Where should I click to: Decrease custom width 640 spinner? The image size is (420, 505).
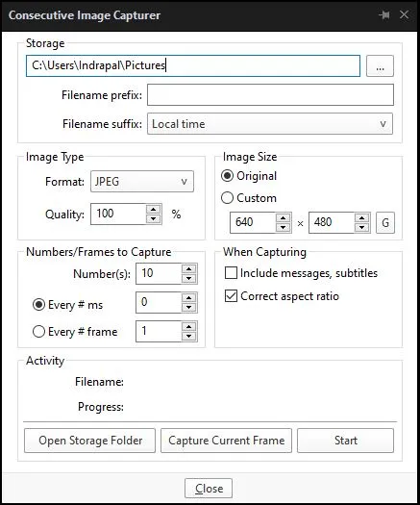[x=284, y=227]
